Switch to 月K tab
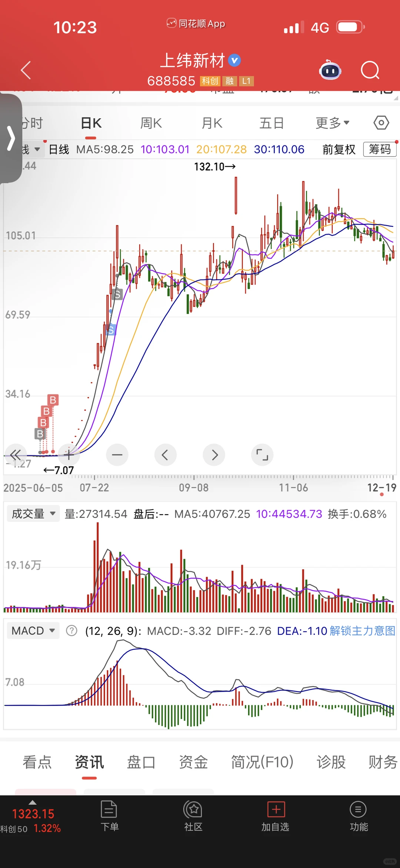The image size is (400, 868). tap(212, 123)
